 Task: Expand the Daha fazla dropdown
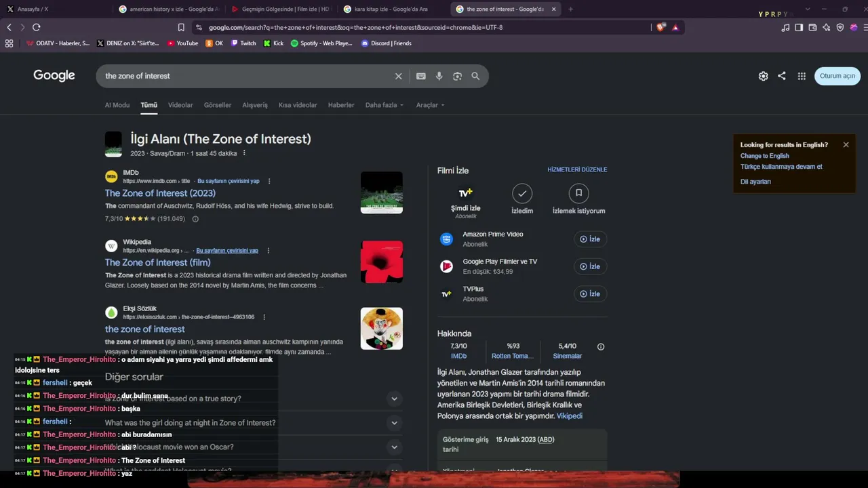pyautogui.click(x=384, y=105)
